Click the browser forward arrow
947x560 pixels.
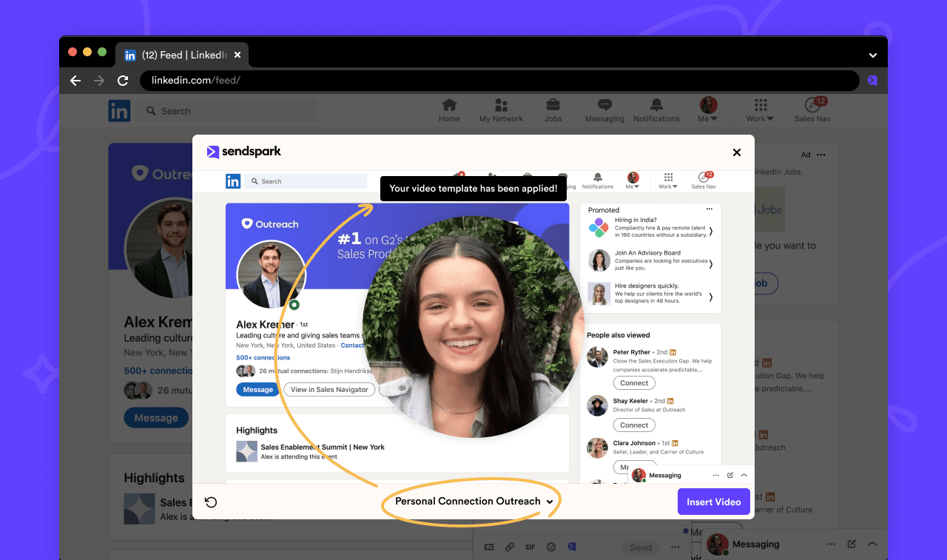99,81
